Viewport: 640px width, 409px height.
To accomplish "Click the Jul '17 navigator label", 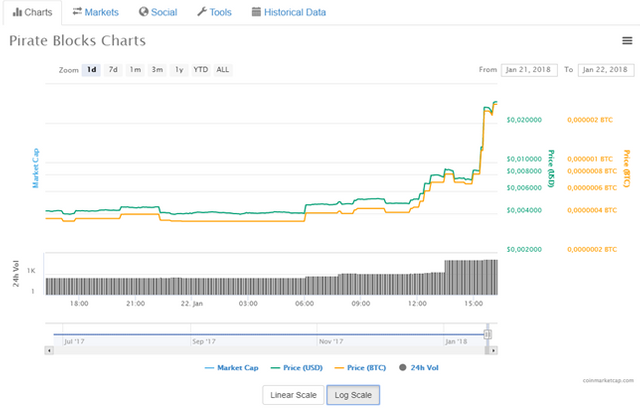I will point(74,342).
